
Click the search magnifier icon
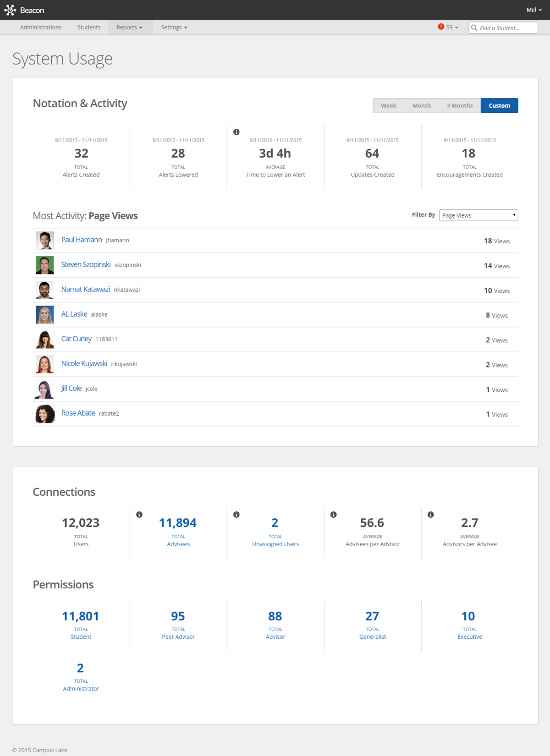[474, 27]
